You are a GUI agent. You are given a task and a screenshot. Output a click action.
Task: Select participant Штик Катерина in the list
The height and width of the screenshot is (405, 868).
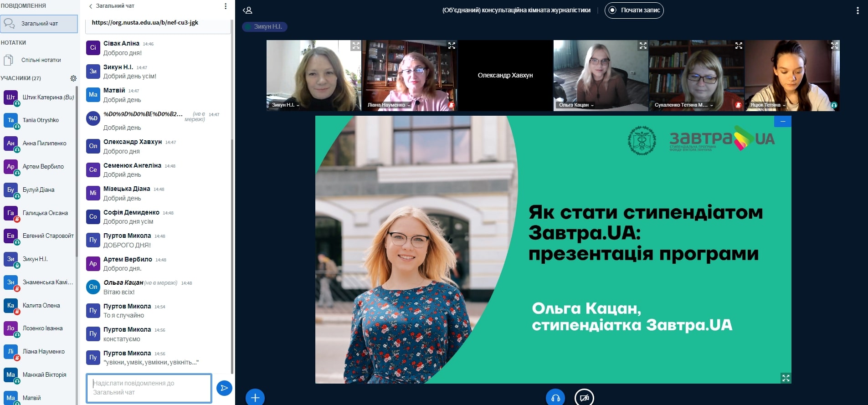[39, 97]
